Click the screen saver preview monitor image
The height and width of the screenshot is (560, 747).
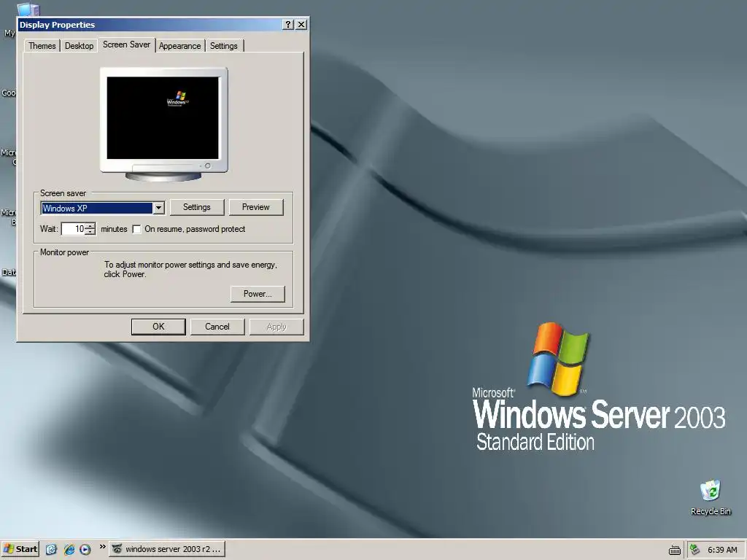click(163, 124)
